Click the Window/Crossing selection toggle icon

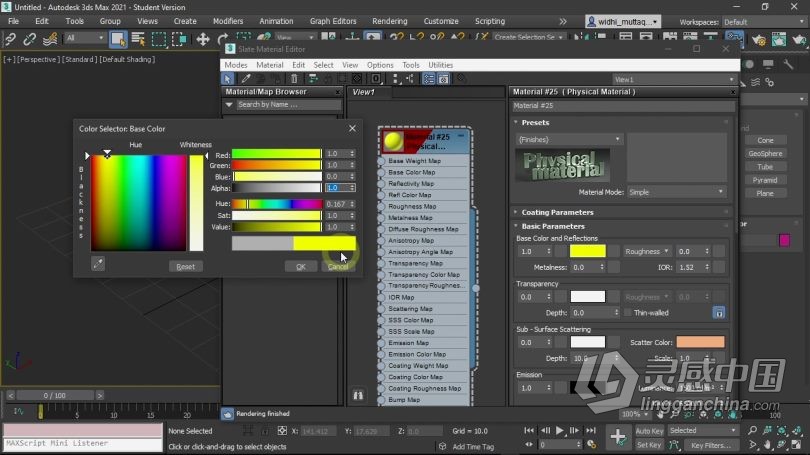179,39
